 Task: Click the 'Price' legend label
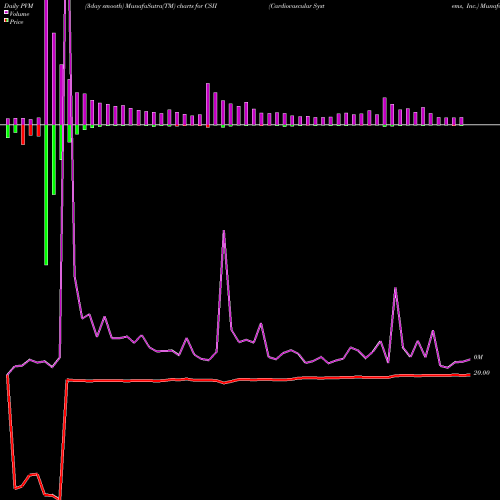[16, 22]
